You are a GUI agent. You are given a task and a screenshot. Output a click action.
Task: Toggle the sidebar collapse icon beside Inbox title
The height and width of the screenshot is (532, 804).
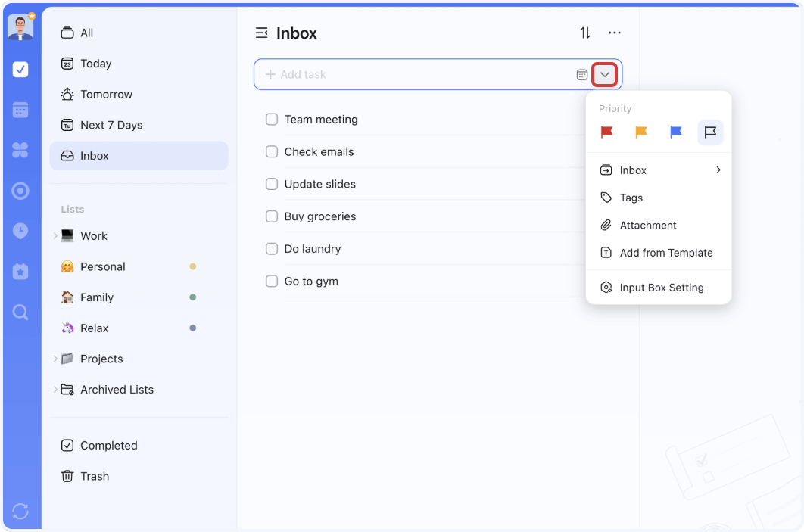click(261, 33)
